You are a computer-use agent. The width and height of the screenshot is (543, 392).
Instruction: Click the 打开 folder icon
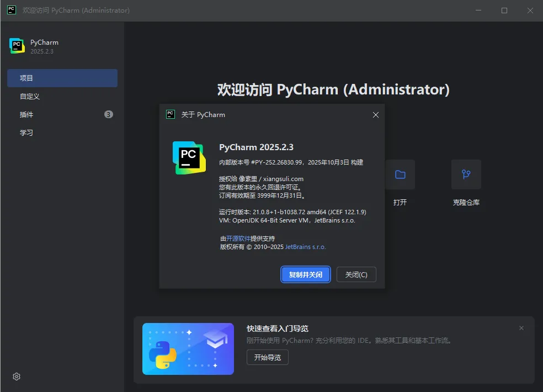[400, 174]
